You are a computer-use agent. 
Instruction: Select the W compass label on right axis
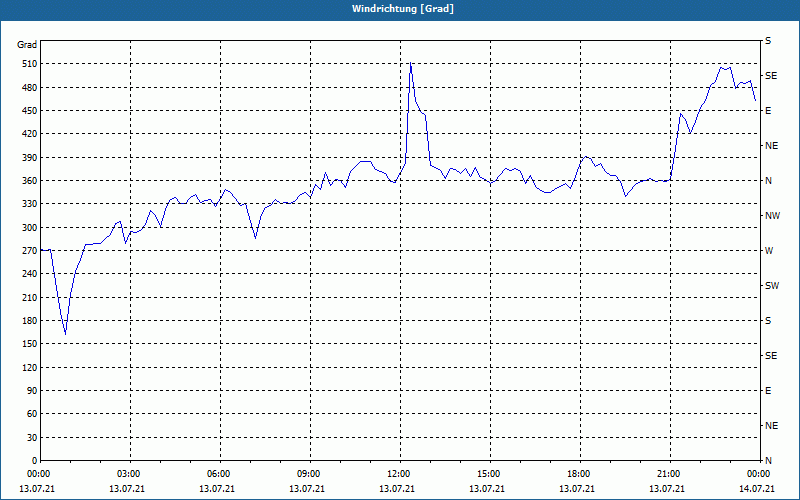pos(769,251)
